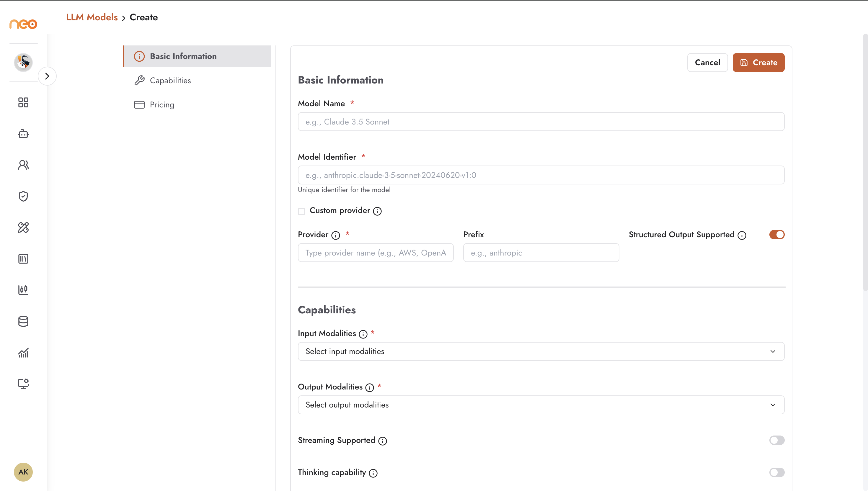Viewport: 868px width, 491px height.
Task: Click the monitor settings icon in sidebar
Action: (x=23, y=383)
